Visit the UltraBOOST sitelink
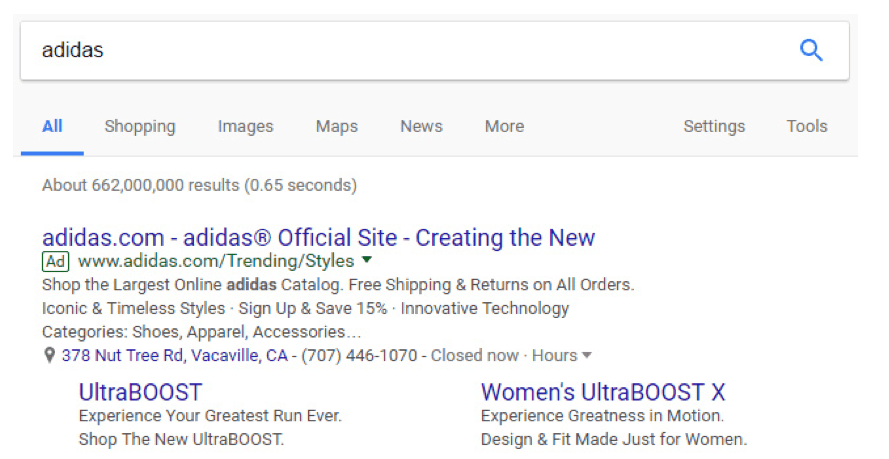 140,391
